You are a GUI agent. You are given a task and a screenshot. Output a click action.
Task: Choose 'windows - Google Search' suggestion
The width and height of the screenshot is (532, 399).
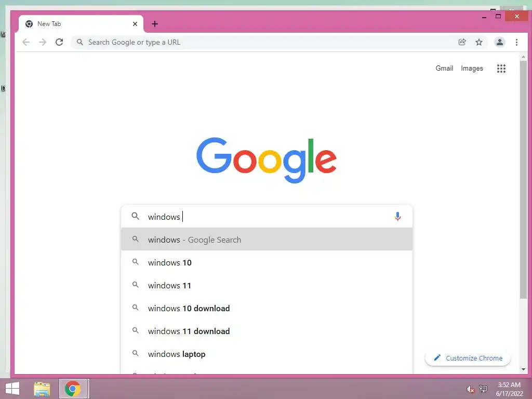coord(267,240)
